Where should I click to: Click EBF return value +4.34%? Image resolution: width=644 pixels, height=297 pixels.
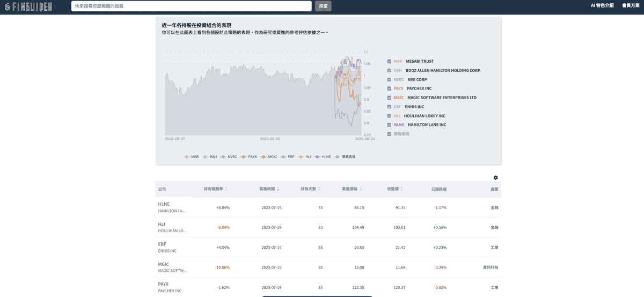pos(223,247)
